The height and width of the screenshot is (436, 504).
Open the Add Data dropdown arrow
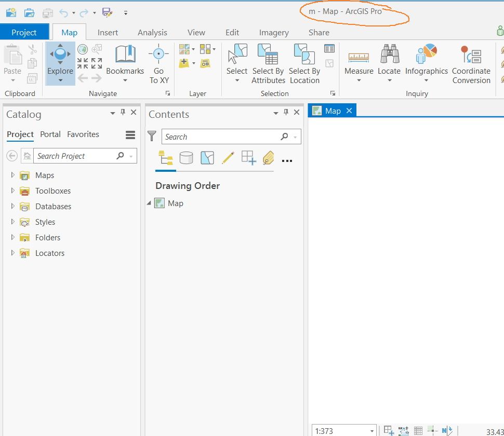(193, 63)
